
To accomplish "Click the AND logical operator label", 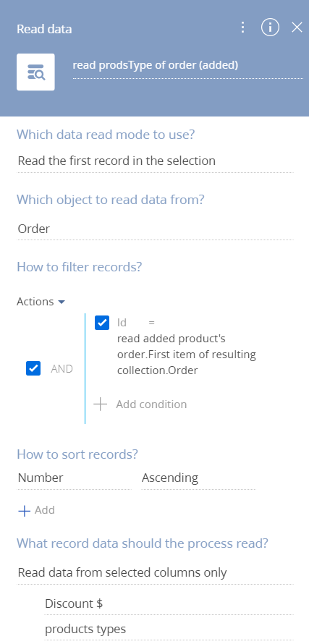I will 62,369.
